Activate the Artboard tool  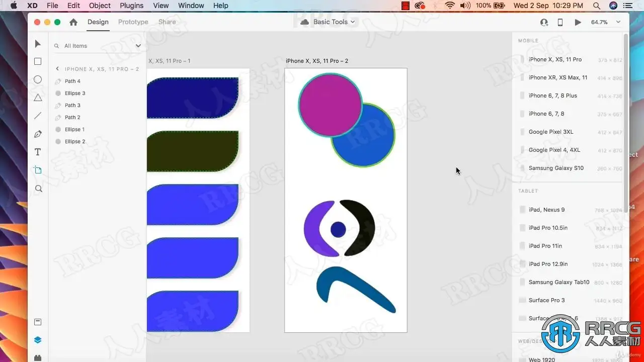38,170
